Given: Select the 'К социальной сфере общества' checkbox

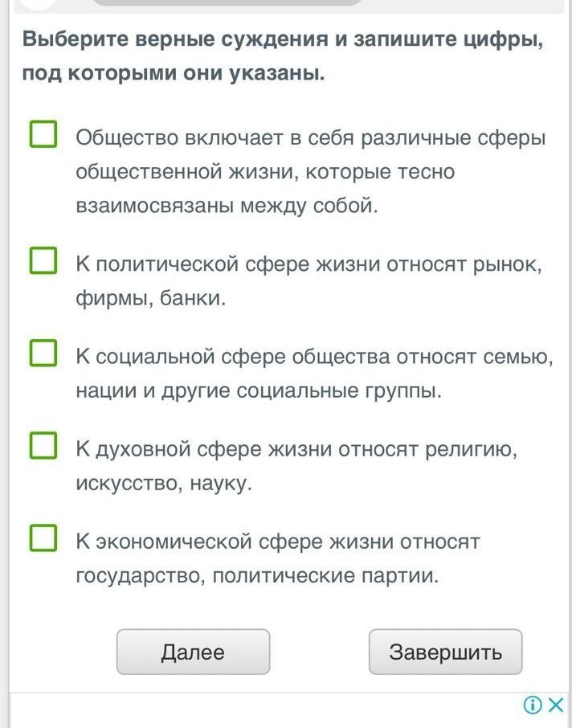Looking at the screenshot, I should [x=43, y=353].
